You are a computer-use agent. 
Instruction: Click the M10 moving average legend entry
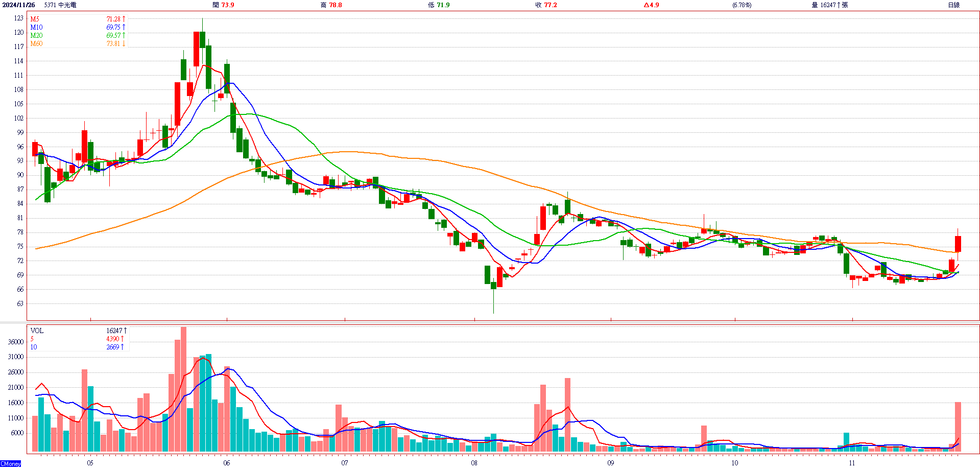36,28
